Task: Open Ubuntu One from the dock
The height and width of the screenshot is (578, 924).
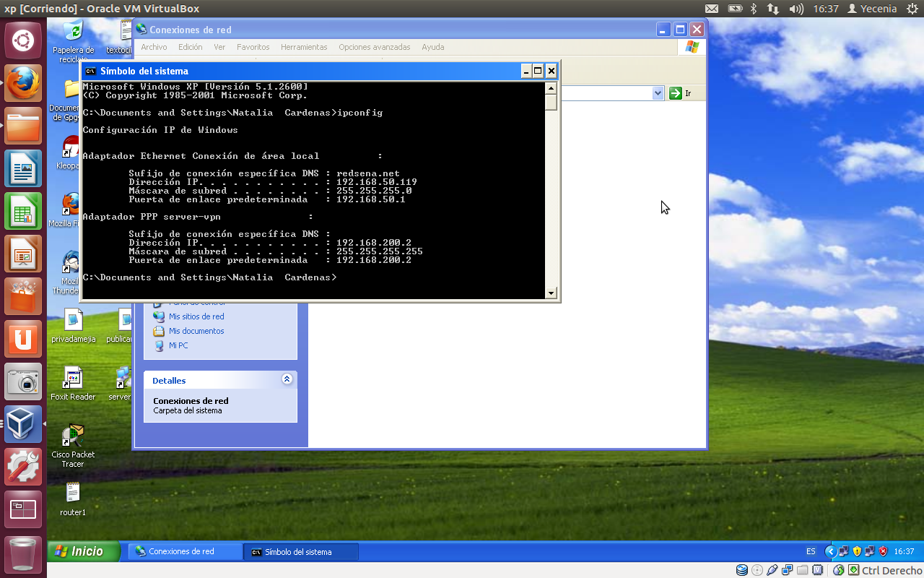Action: [x=23, y=339]
